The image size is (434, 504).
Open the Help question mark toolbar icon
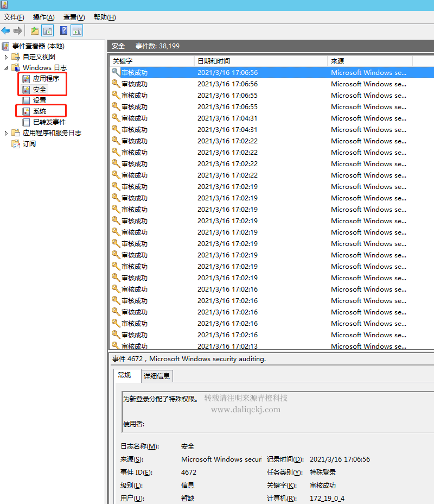(64, 30)
